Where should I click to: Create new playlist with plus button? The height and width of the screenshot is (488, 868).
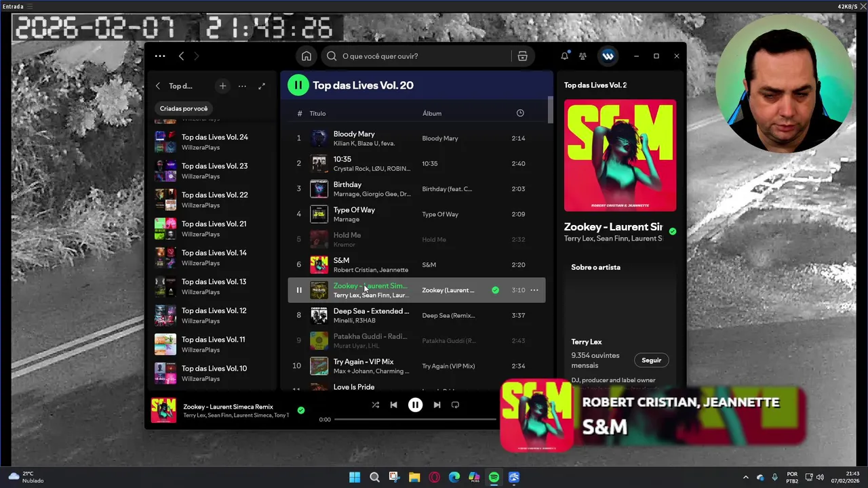pyautogui.click(x=222, y=86)
